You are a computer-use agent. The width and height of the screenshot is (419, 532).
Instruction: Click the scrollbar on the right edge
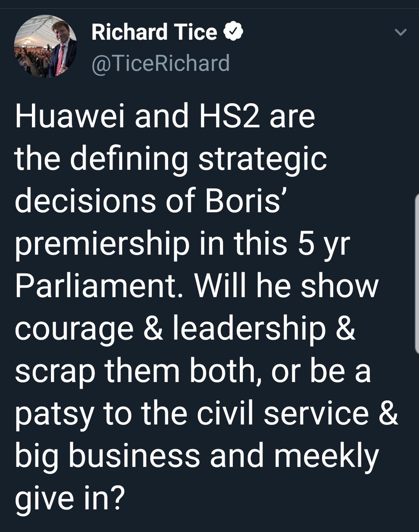[416, 273]
